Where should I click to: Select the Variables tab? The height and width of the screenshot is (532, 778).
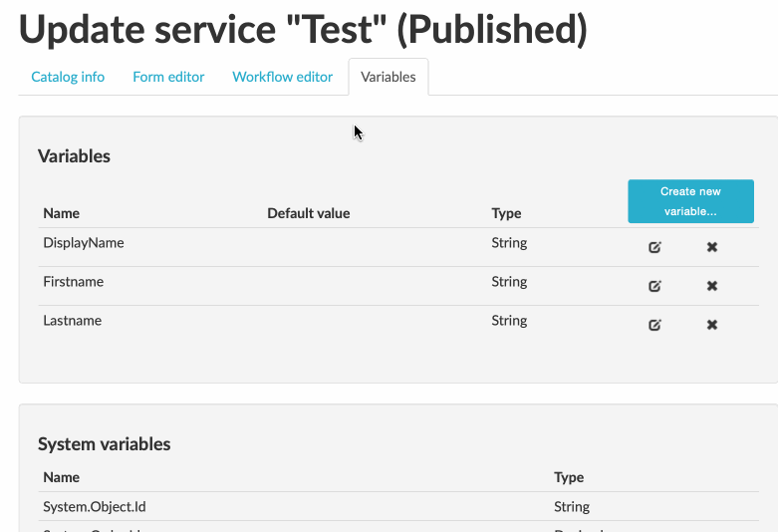pos(389,77)
